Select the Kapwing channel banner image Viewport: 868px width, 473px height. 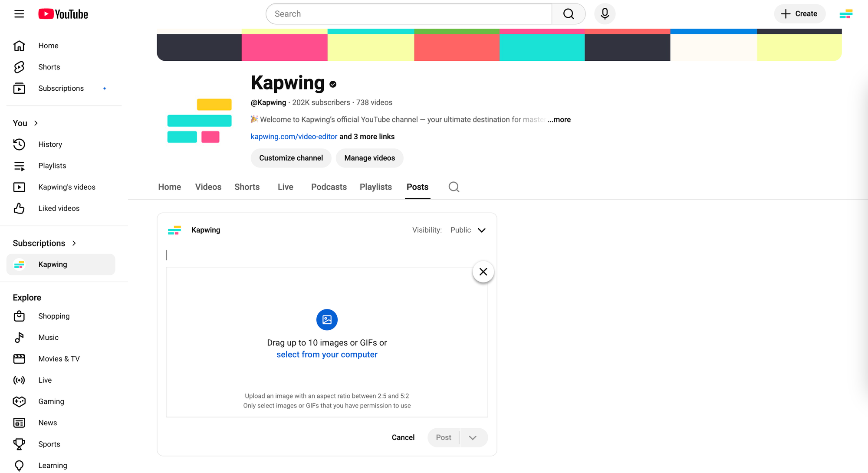(499, 45)
